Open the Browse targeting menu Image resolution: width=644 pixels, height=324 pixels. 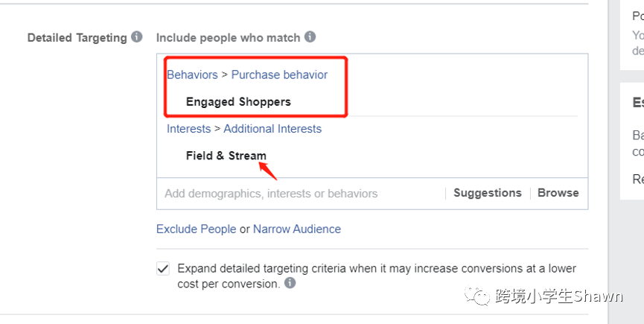click(x=558, y=193)
